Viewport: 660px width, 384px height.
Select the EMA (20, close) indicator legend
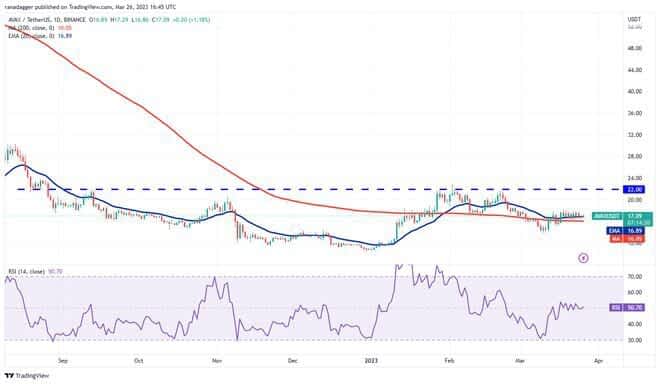click(39, 36)
